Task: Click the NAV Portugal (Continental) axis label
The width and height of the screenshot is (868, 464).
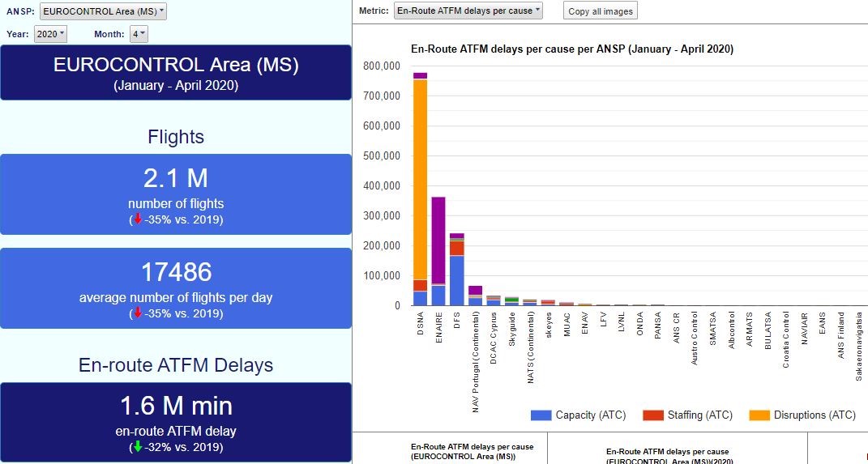Action: [x=475, y=362]
